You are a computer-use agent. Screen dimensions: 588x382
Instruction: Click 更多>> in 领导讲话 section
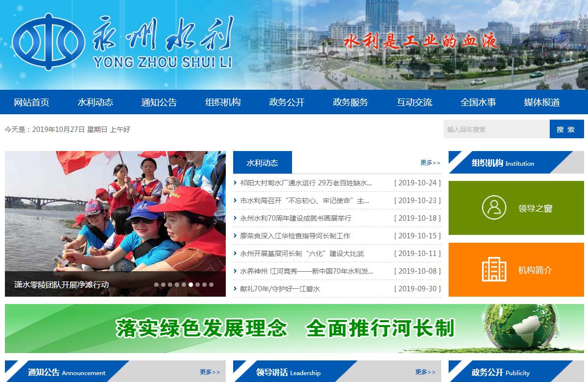425,372
